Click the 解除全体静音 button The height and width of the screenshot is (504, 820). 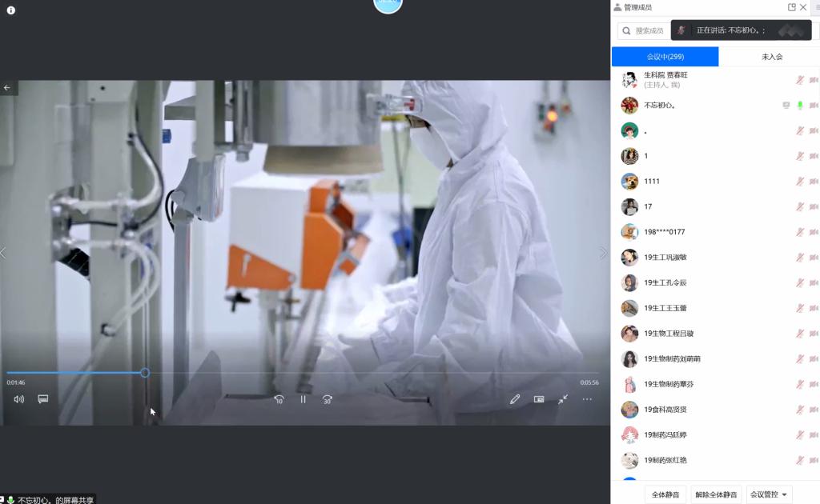(716, 494)
